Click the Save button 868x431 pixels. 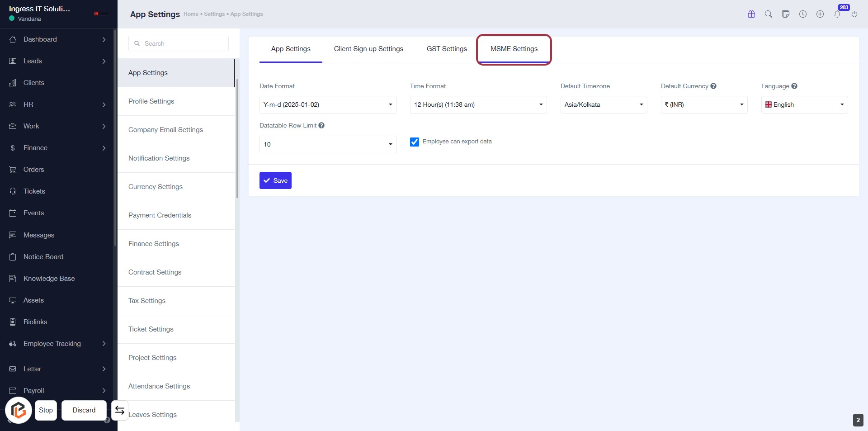275,180
